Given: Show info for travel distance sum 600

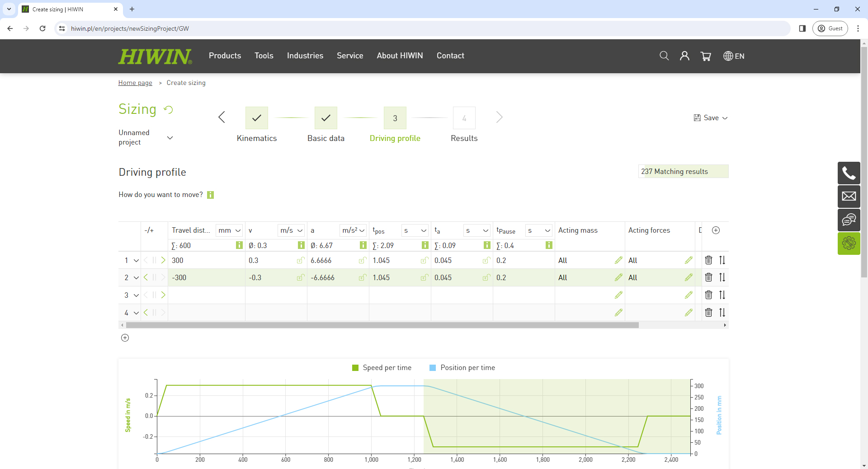Looking at the screenshot, I should [x=239, y=245].
